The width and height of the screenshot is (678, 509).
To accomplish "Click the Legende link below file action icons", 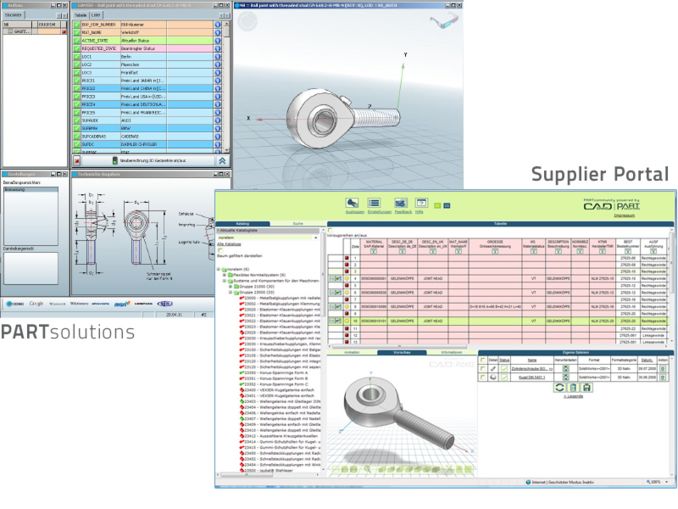I will click(x=573, y=396).
